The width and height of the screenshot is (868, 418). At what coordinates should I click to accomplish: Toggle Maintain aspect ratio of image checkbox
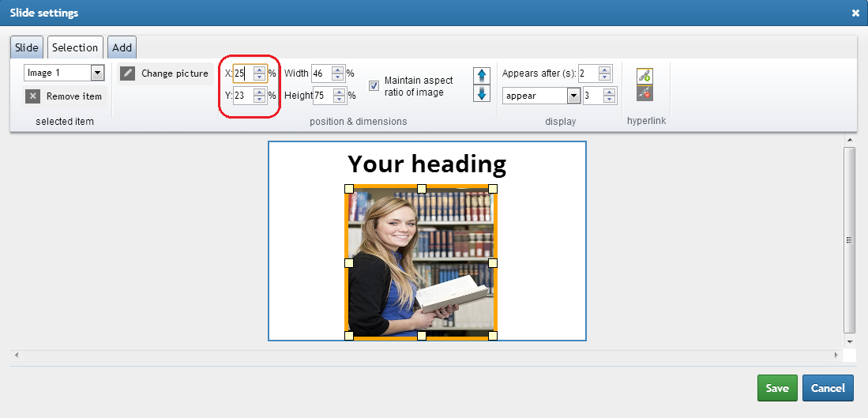(x=374, y=85)
